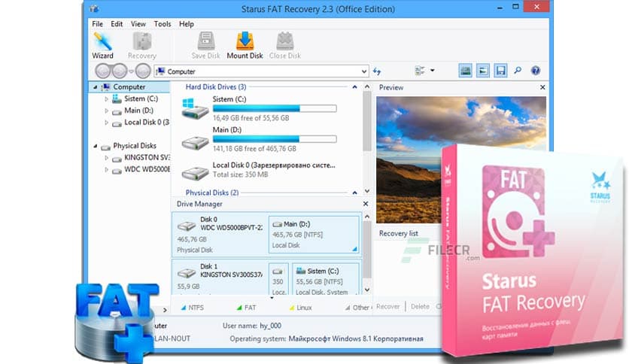Open the view mode options
The width and height of the screenshot is (629, 364).
[x=425, y=71]
